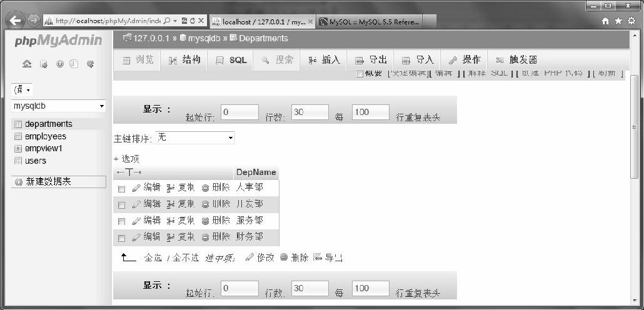This screenshot has height=310, width=644.
Task: Open the 触发器 triggers tab
Action: click(x=516, y=61)
